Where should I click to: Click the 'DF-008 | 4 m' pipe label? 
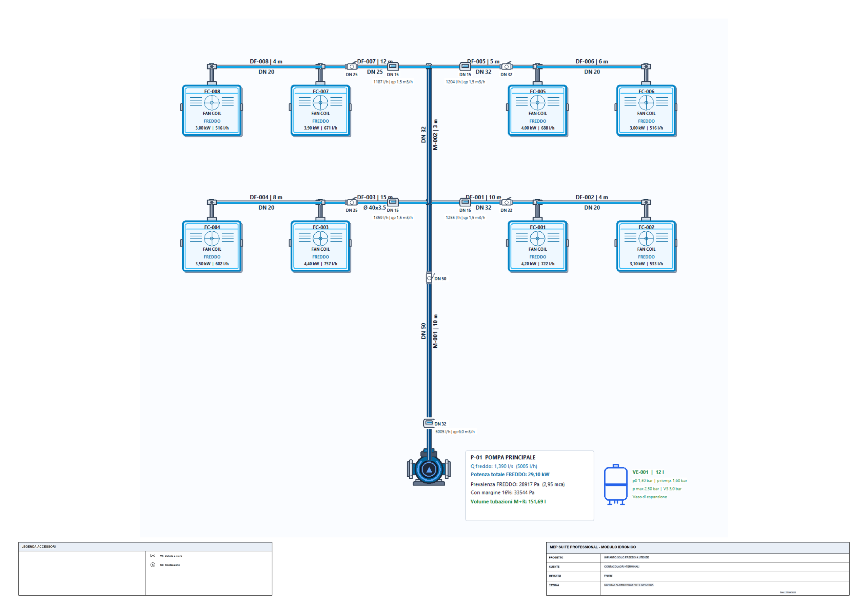(x=266, y=61)
